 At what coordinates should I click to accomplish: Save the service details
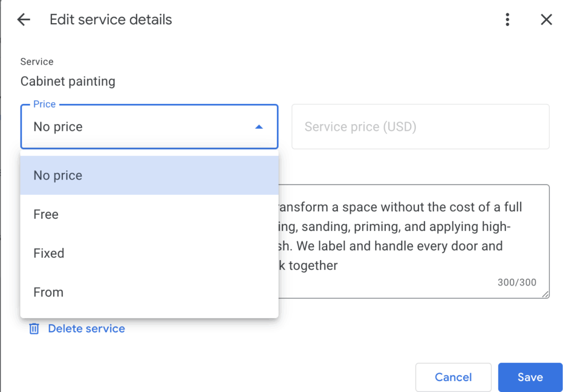530,377
